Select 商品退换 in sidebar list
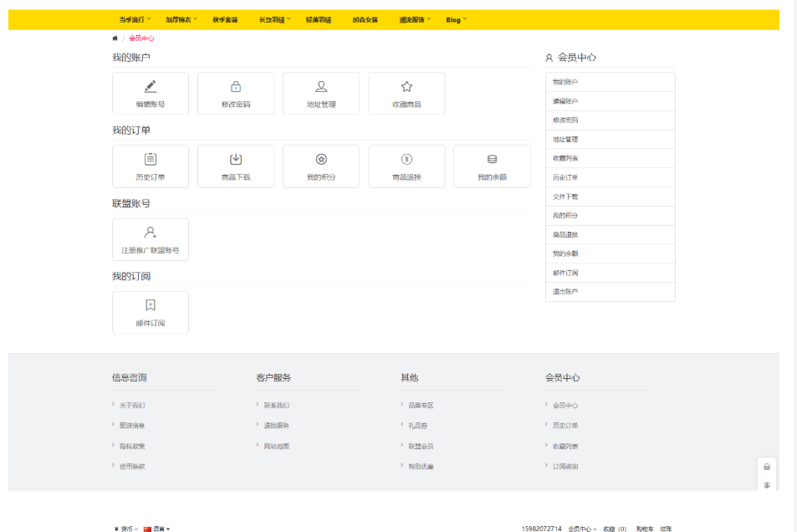 (611, 234)
